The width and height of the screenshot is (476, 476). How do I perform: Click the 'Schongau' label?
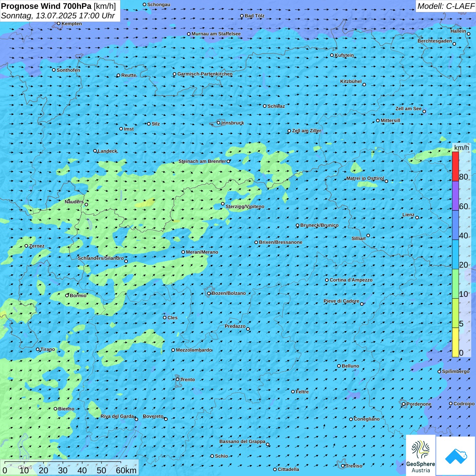[159, 4]
